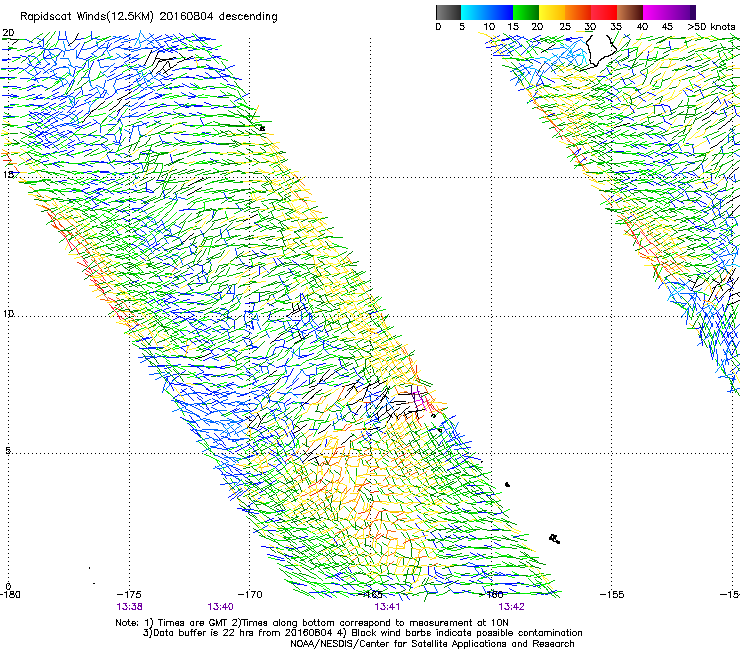
Task: Click the '10' label under the color scale
Action: click(x=489, y=27)
